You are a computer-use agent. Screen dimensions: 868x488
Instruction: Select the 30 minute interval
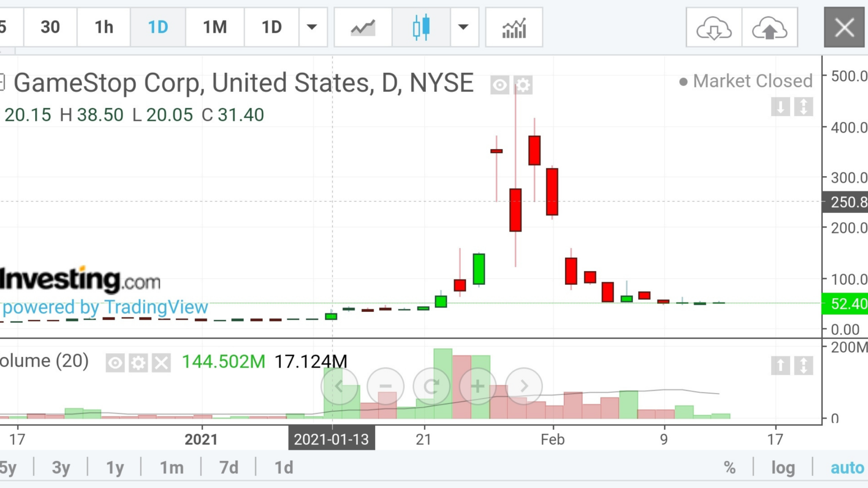pos(50,27)
